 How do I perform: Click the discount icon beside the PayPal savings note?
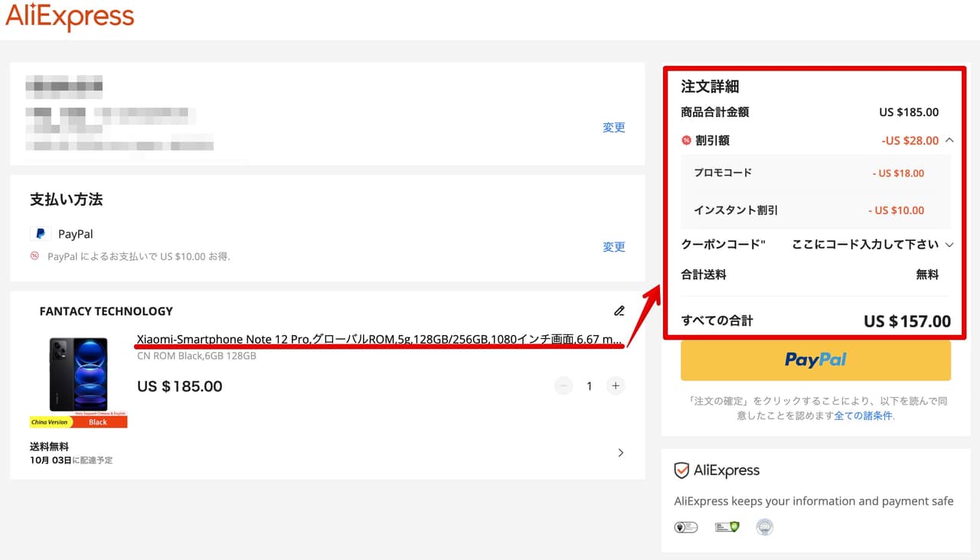point(34,256)
